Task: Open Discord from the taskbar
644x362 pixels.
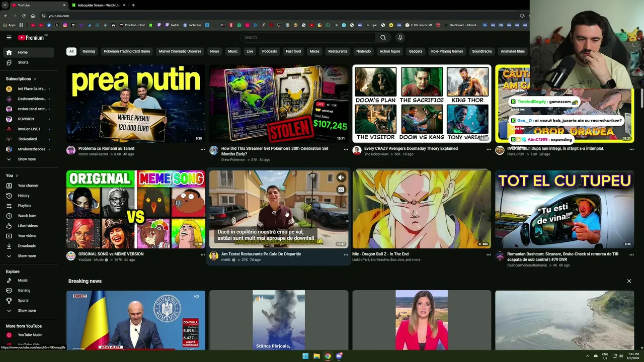Action: 339,356
